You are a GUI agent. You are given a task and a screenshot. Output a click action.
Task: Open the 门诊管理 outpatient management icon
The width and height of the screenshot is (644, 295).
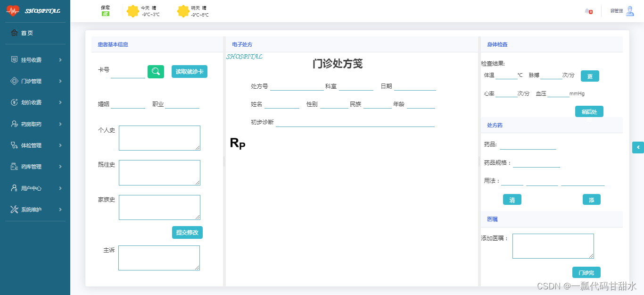click(x=14, y=81)
